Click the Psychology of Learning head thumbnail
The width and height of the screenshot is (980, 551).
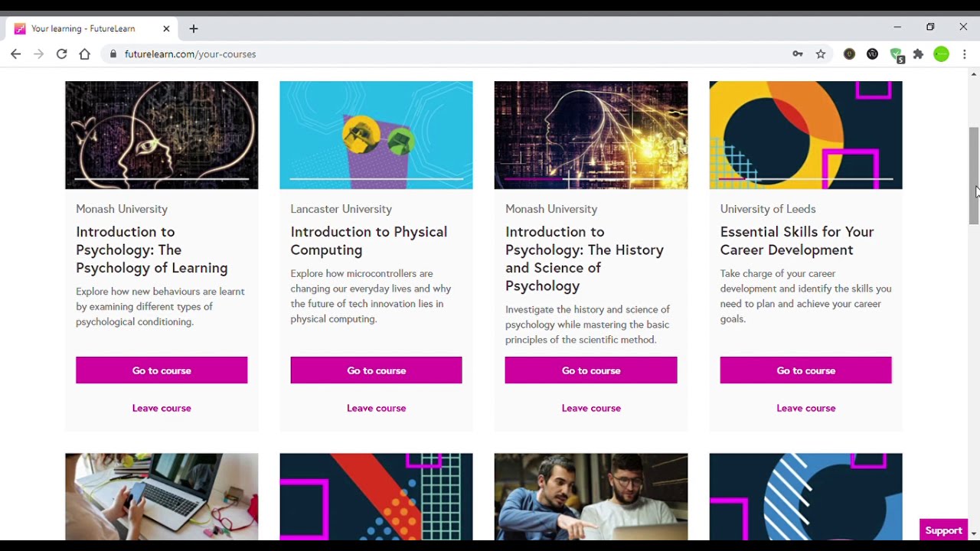pos(162,135)
